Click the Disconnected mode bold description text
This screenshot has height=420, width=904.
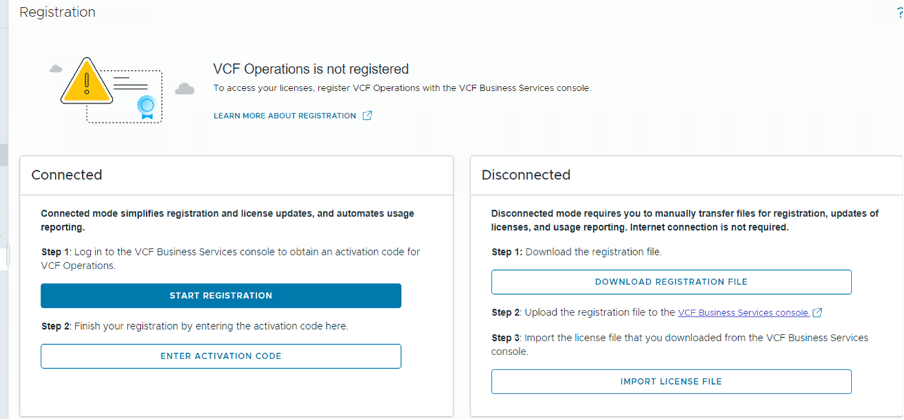685,220
